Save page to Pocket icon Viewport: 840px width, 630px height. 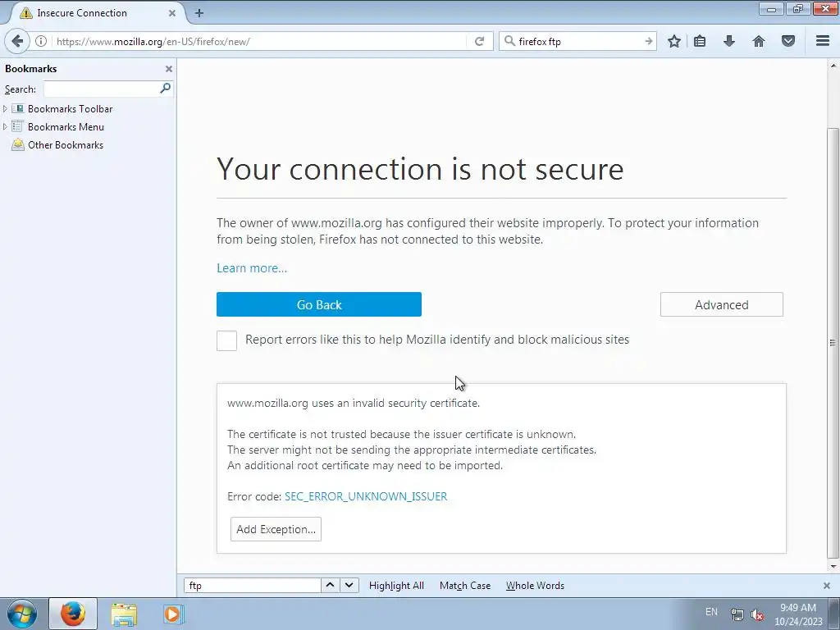tap(788, 41)
